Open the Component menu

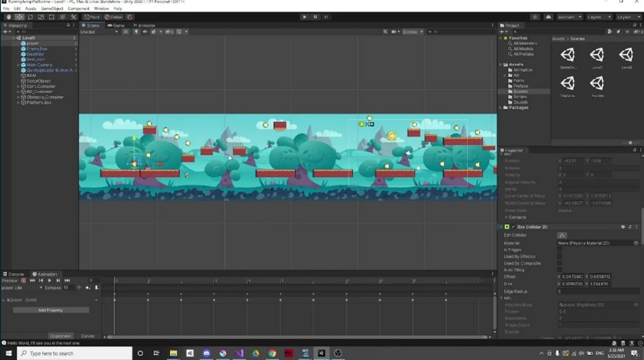78,8
